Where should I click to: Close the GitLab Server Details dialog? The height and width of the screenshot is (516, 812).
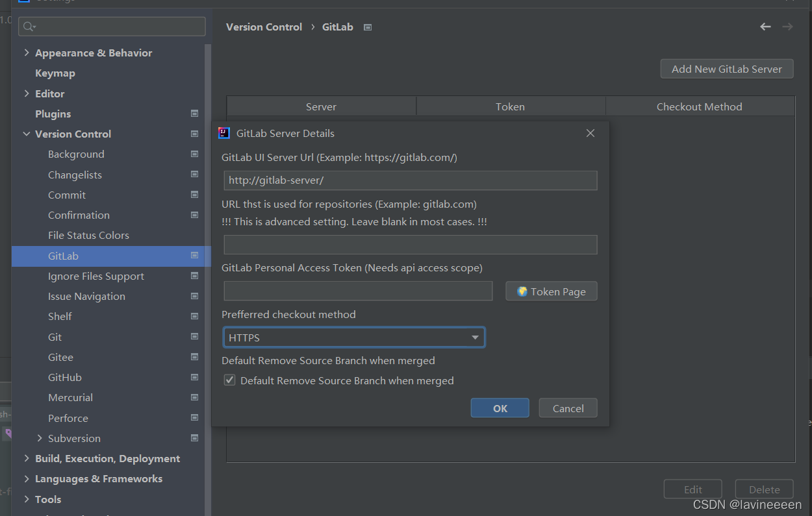pos(590,133)
